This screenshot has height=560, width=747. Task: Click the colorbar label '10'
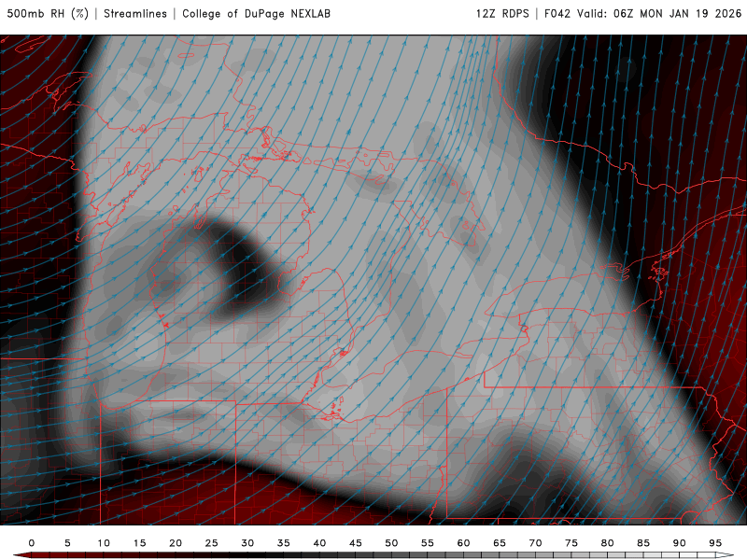point(104,543)
